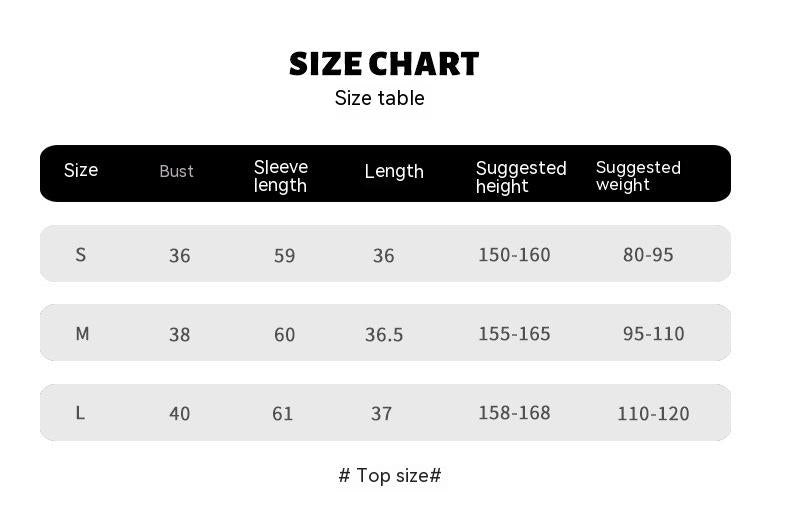Click the SIZE CHART title
790x505 pixels.
point(384,64)
